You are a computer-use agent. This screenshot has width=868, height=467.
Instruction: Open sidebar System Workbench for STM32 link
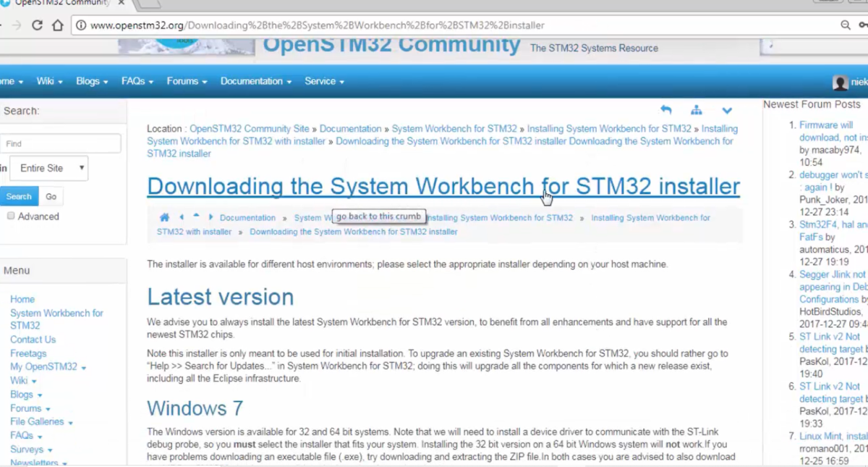click(56, 319)
